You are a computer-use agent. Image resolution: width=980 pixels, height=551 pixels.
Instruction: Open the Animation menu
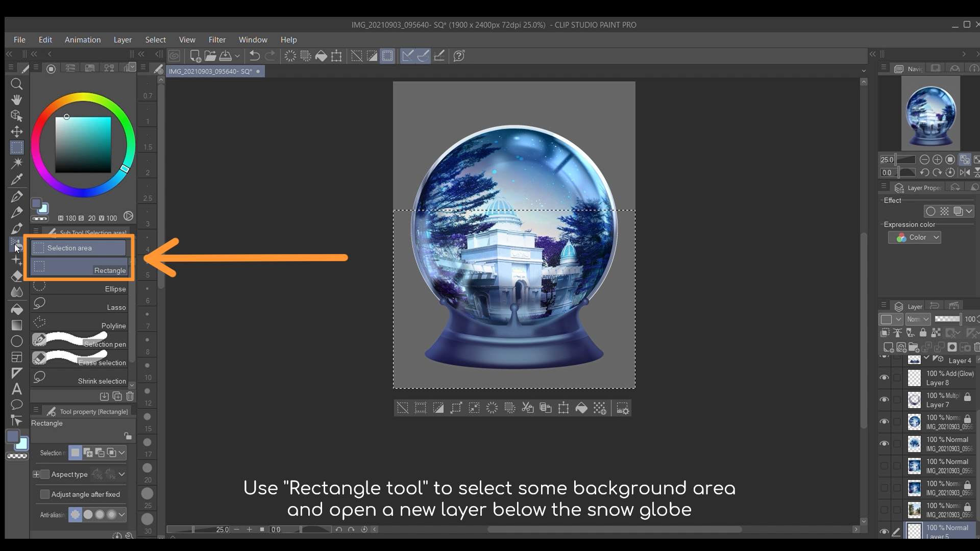pyautogui.click(x=83, y=40)
